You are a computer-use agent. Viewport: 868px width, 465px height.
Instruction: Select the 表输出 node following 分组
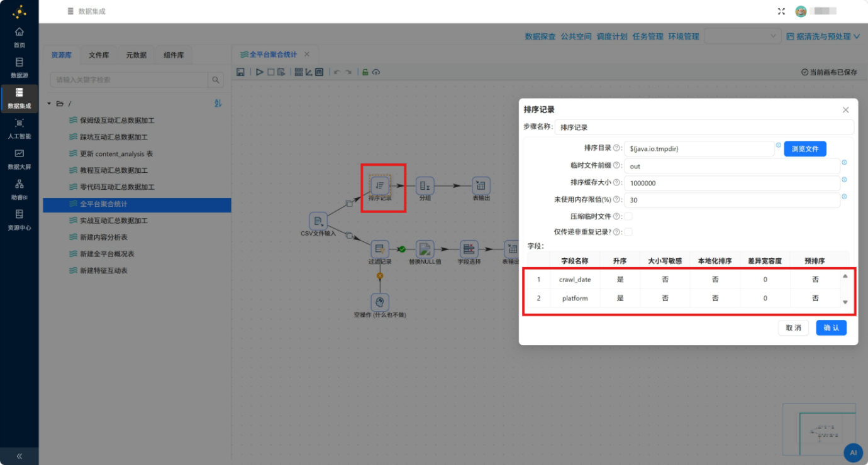click(481, 185)
